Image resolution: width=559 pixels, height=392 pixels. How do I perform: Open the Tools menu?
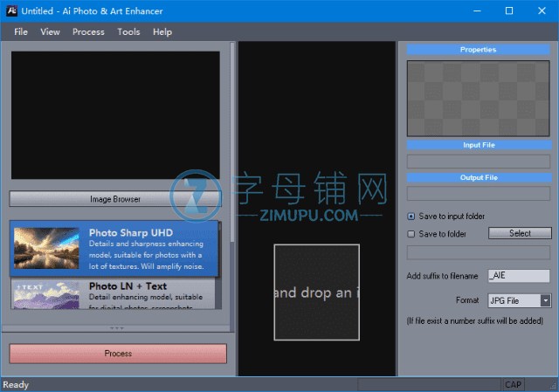click(128, 31)
